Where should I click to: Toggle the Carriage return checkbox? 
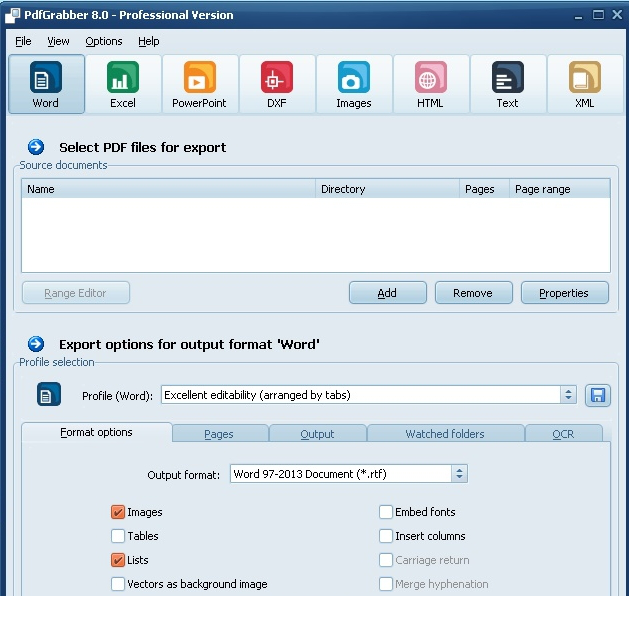386,560
